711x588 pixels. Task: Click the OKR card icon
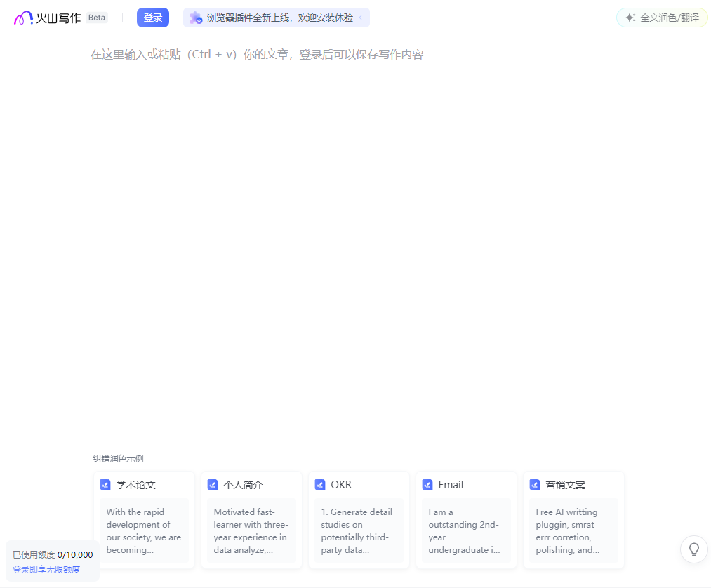point(320,484)
